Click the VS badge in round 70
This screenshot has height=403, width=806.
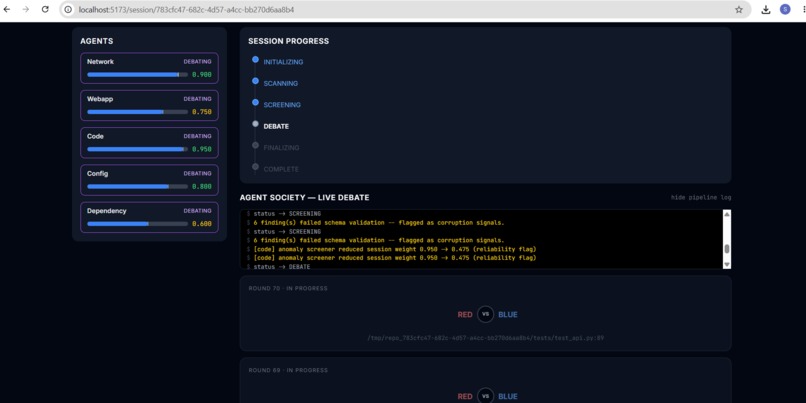point(485,315)
